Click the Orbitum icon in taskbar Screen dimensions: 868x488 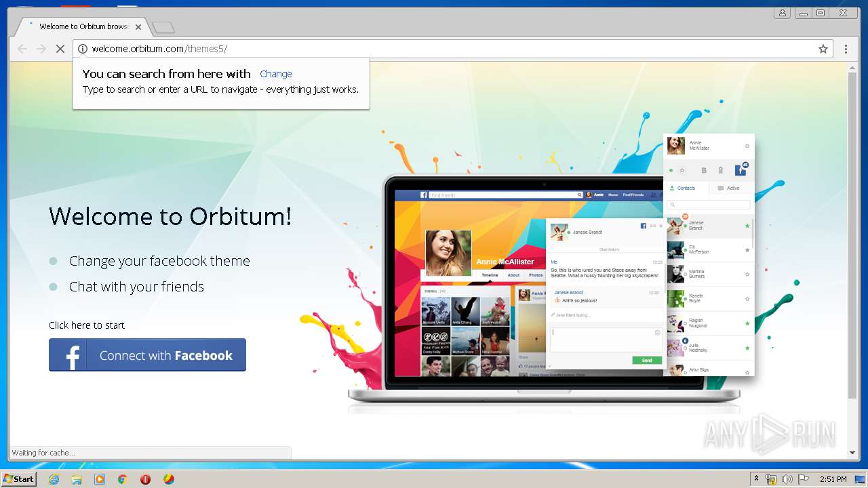coord(168,479)
